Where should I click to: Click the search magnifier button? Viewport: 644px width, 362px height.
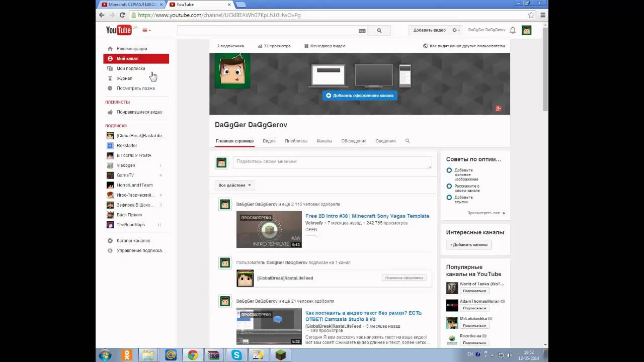pyautogui.click(x=379, y=30)
